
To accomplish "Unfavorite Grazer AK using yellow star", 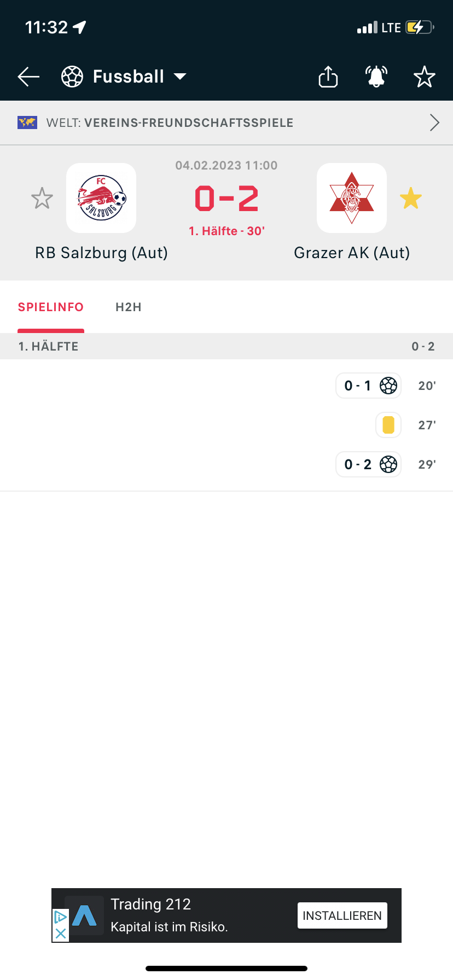I will tap(411, 199).
